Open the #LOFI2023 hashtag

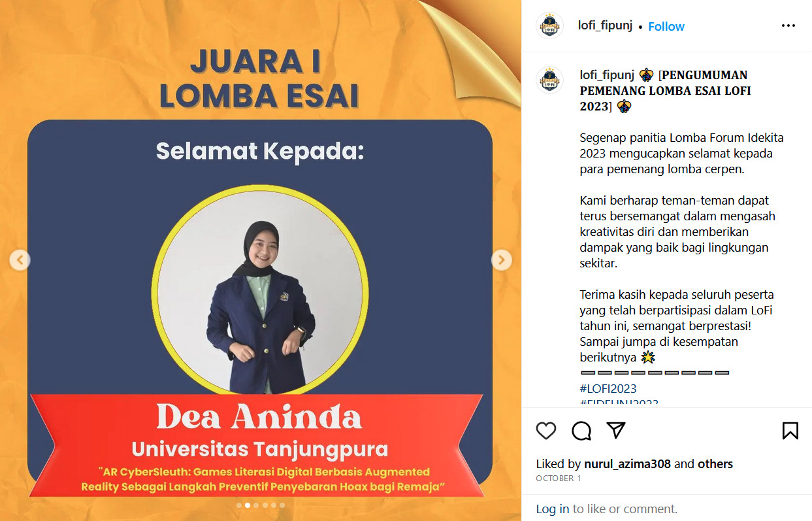608,388
